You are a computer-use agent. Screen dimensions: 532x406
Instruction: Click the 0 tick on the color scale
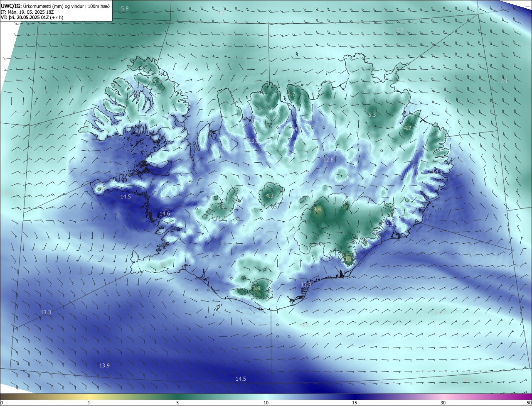tap(2, 403)
